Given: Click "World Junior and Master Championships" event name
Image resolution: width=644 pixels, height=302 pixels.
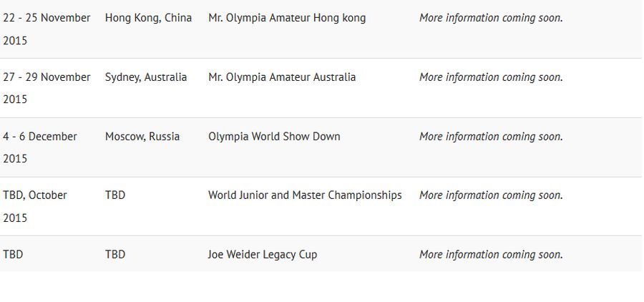Looking at the screenshot, I should click(x=305, y=195).
